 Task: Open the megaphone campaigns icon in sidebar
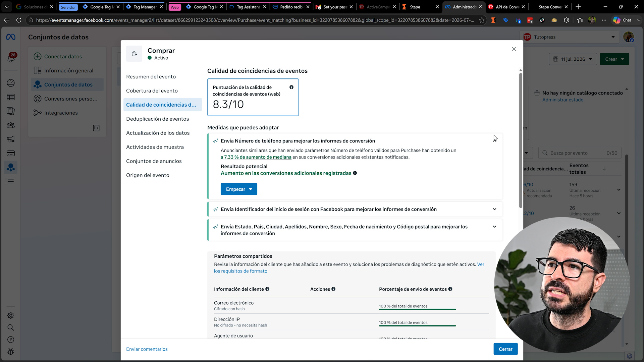click(11, 139)
